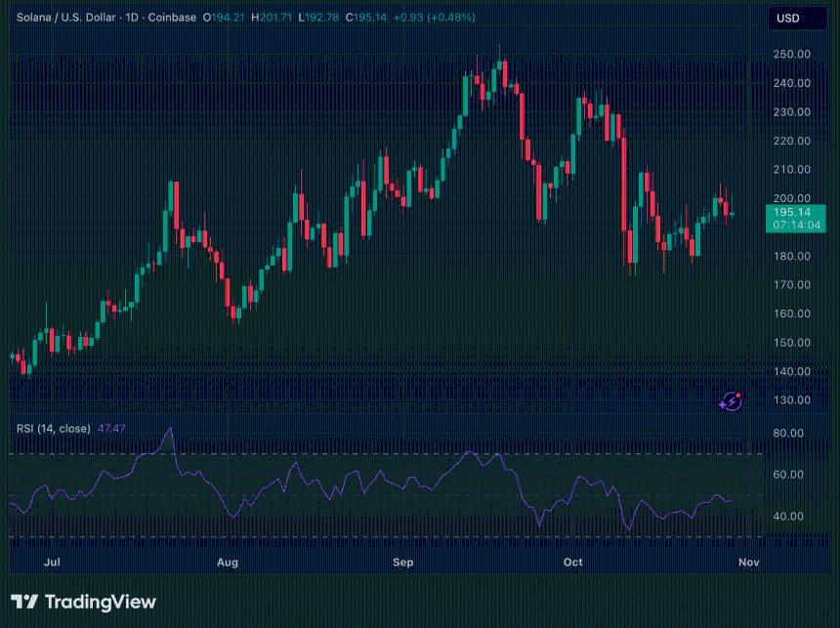Click the 130.00 price scale label
This screenshot has width=840, height=628.
point(791,400)
